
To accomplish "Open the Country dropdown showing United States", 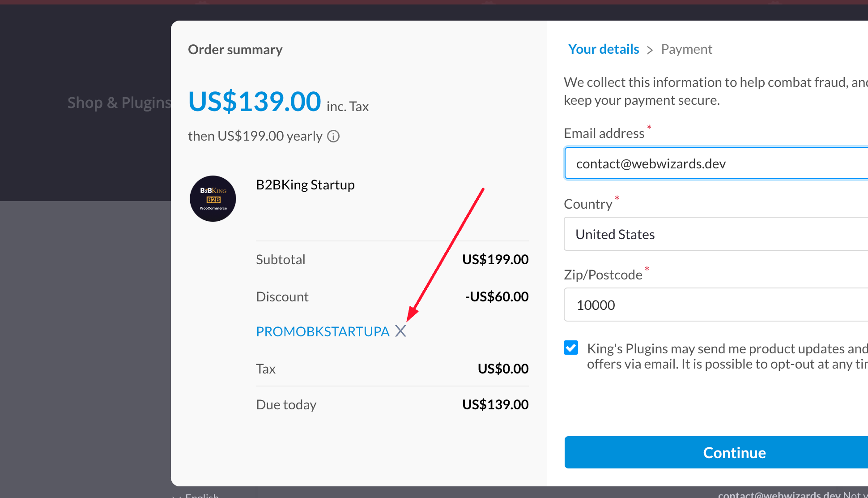I will pyautogui.click(x=716, y=234).
